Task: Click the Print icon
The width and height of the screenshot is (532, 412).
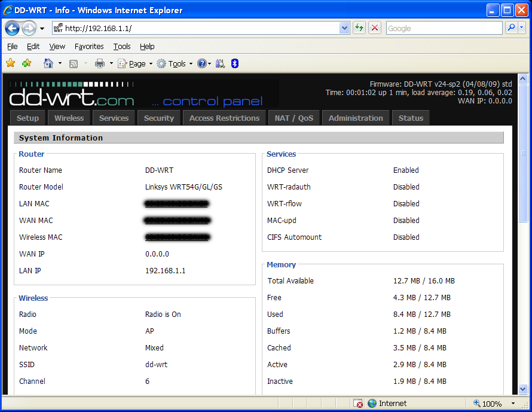Action: tap(100, 63)
